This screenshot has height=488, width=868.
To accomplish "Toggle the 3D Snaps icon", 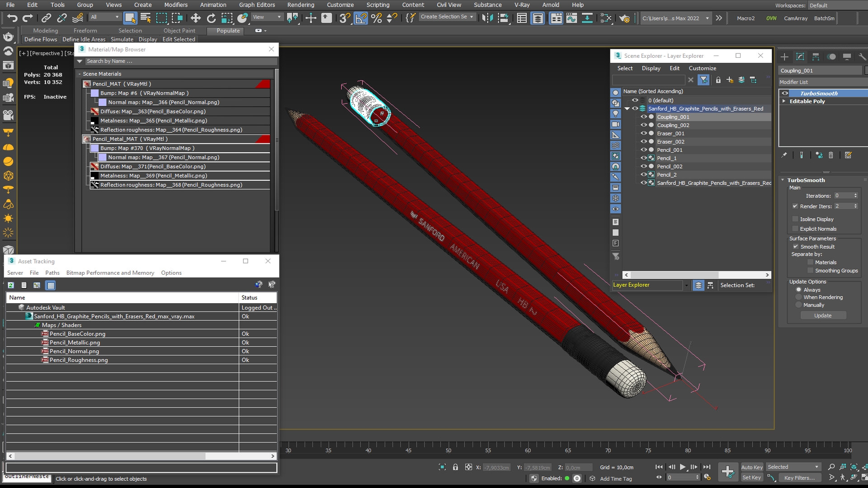I will 344,18.
